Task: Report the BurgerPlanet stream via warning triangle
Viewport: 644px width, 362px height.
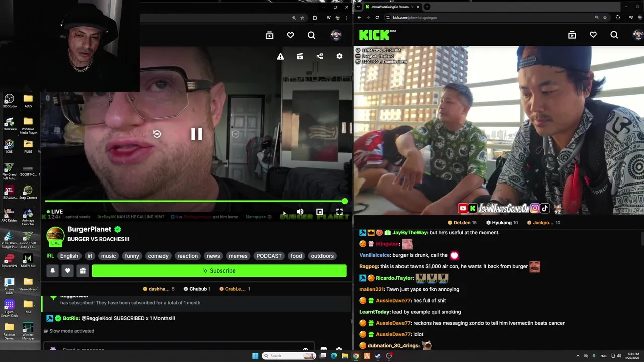Action: pos(280,56)
